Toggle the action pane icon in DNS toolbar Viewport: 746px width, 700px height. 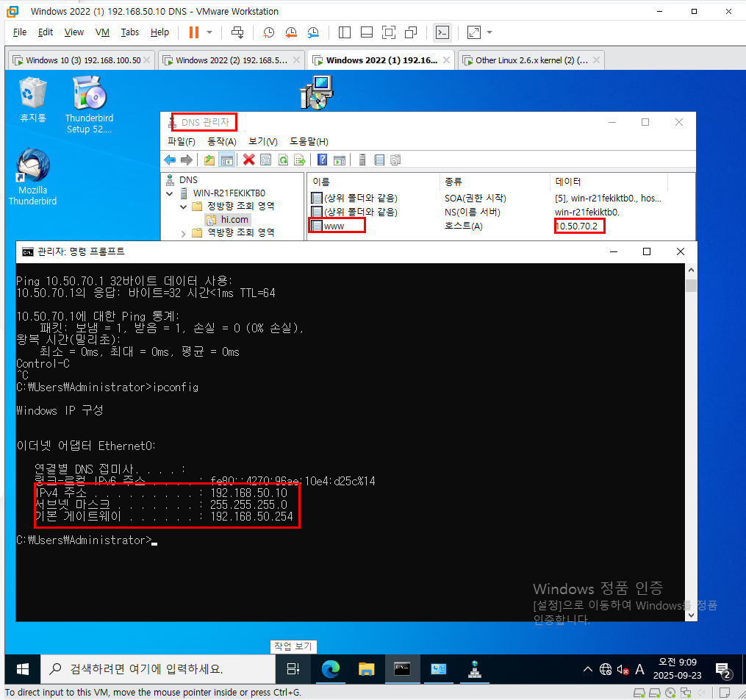[x=340, y=160]
